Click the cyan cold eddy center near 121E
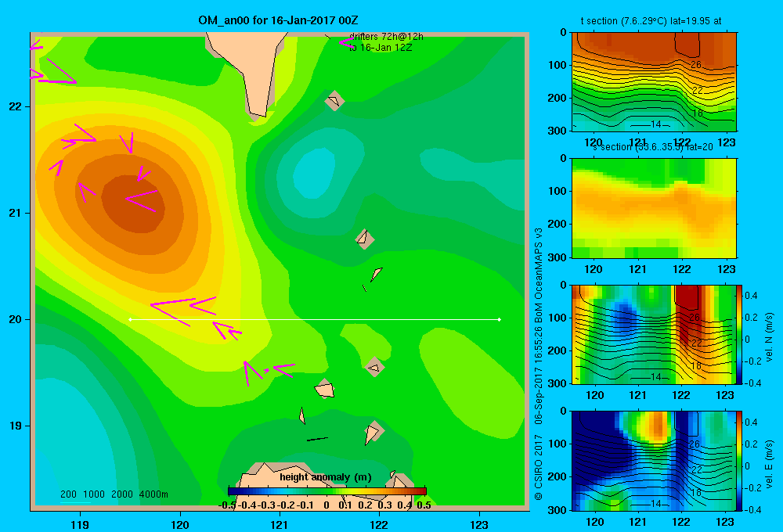This screenshot has height=532, width=783. [x=313, y=173]
